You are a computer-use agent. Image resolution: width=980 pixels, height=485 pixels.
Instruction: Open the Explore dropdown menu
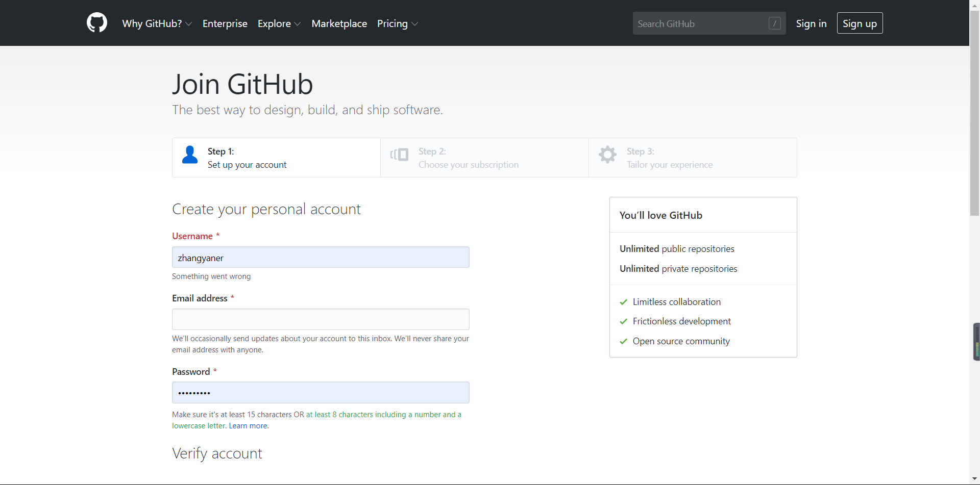pos(279,23)
